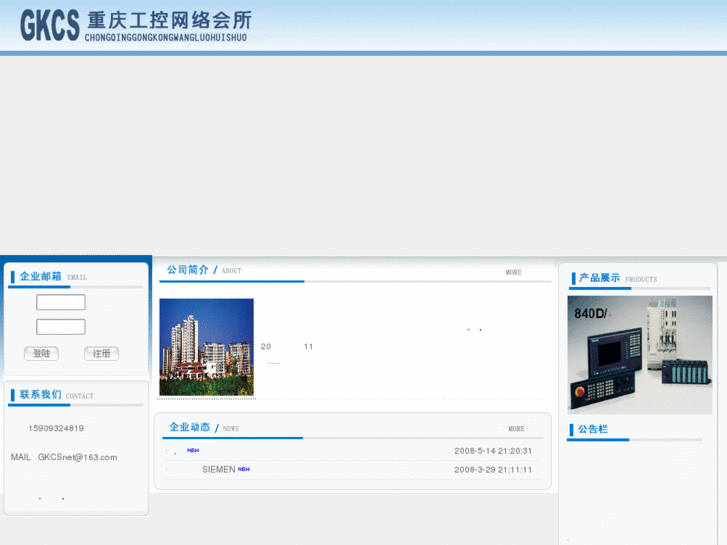Click the first email login input field

61,302
